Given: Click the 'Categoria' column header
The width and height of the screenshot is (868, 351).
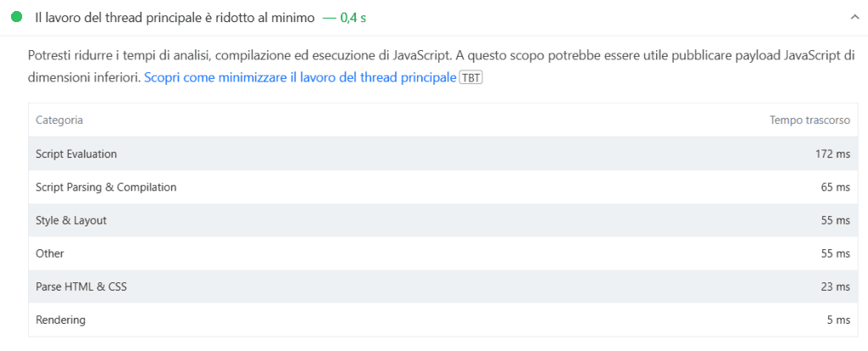Looking at the screenshot, I should click(59, 120).
